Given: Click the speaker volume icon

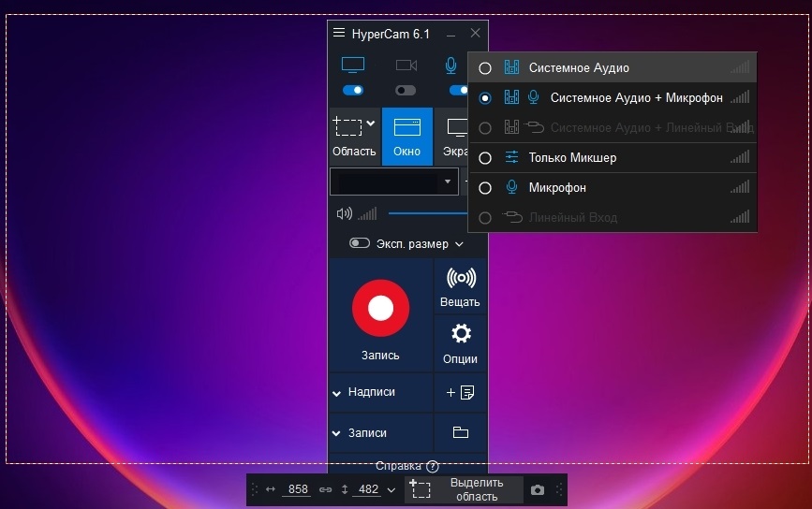Looking at the screenshot, I should tap(345, 213).
